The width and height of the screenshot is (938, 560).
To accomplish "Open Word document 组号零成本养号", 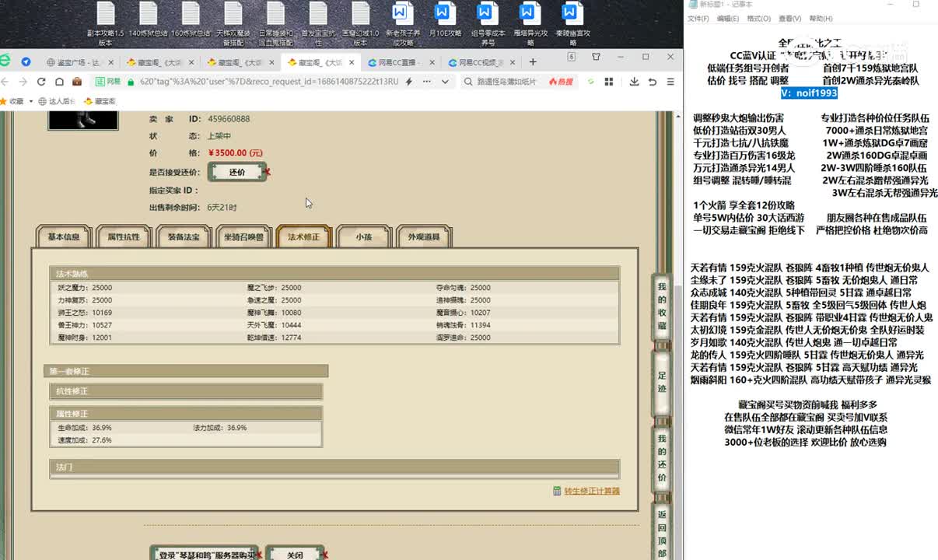I will 487,24.
